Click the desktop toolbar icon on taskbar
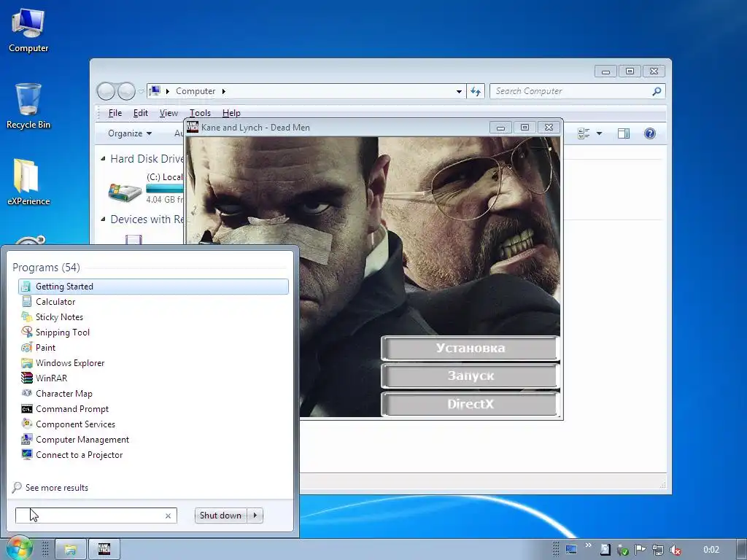 [570, 550]
